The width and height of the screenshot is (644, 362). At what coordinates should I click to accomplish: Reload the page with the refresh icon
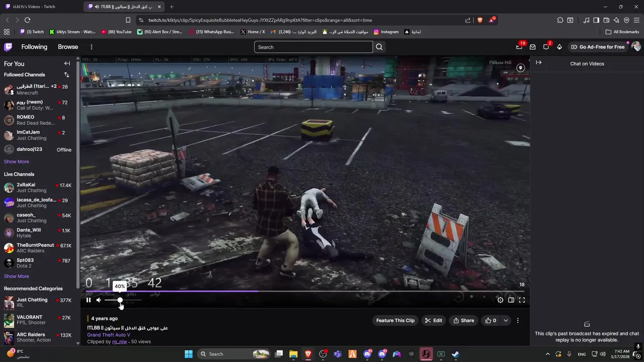coord(27,20)
